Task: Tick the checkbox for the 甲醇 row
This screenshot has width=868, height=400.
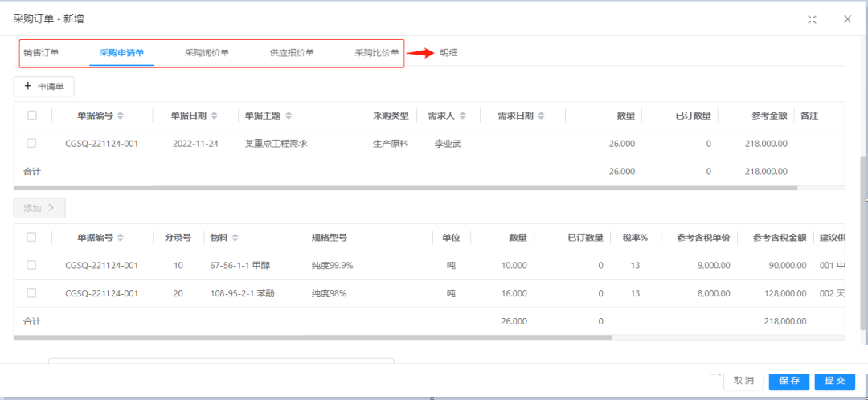Action: 31,265
